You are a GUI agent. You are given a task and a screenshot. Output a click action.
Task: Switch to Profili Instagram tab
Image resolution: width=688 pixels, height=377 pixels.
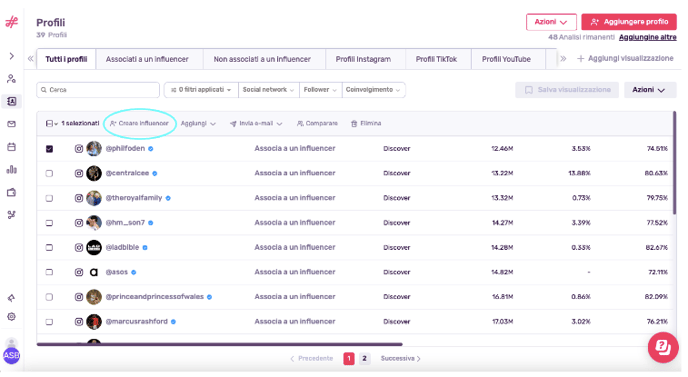click(363, 59)
